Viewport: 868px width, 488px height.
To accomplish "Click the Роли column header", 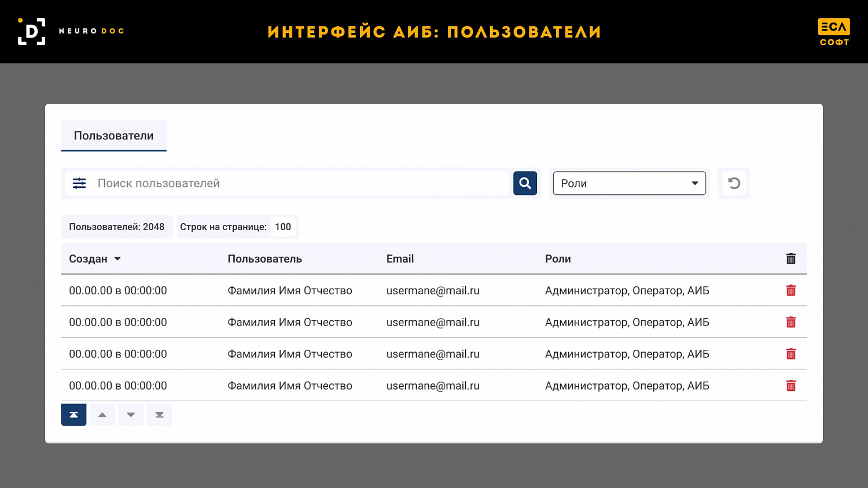I will (x=558, y=259).
